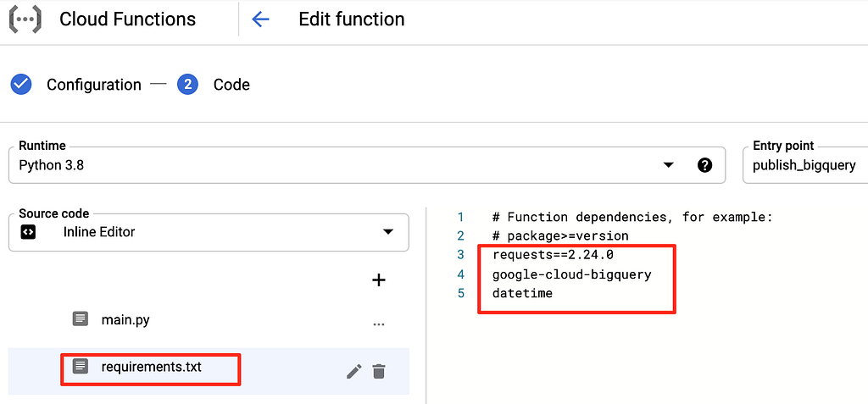Expand the Runtime Python 3.8 dropdown
The image size is (868, 404).
[366, 165]
